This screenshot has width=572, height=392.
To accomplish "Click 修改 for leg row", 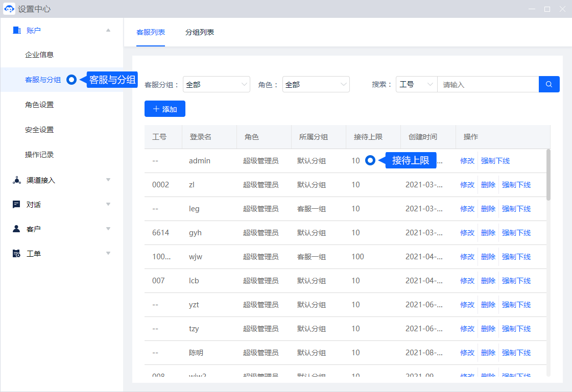I will [467, 209].
